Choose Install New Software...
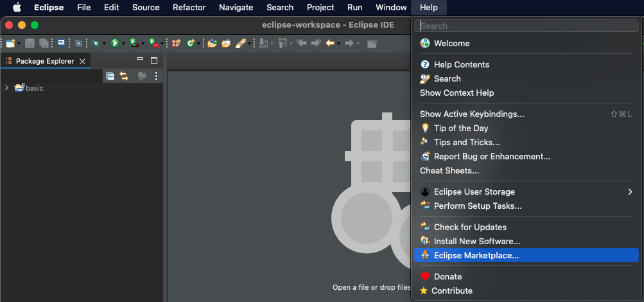This screenshot has height=302, width=644. click(x=527, y=241)
